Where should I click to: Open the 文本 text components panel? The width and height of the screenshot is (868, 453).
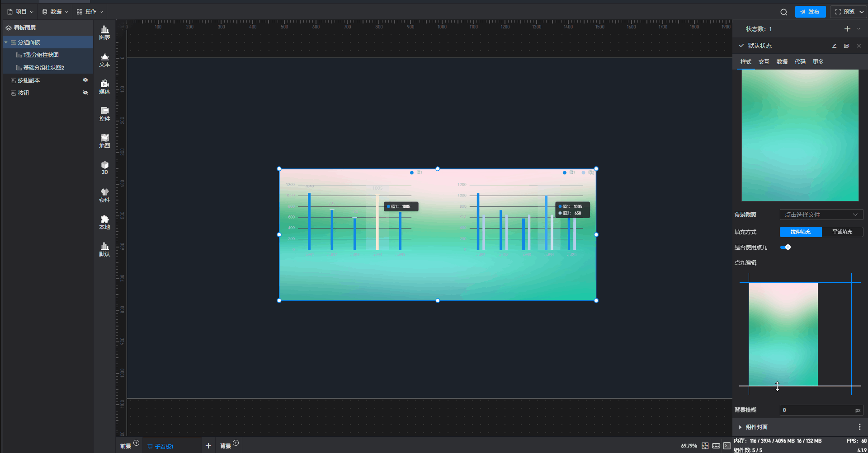point(104,60)
